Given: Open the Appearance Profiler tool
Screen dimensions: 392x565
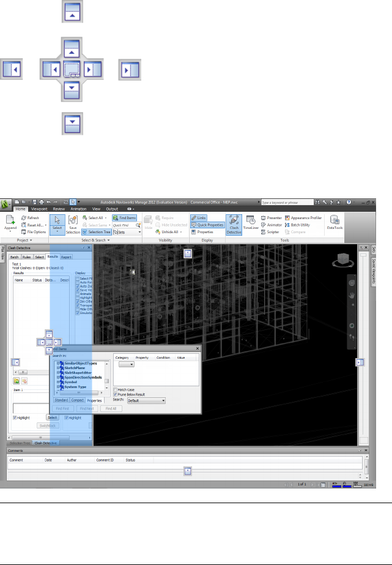Looking at the screenshot, I should [x=303, y=218].
